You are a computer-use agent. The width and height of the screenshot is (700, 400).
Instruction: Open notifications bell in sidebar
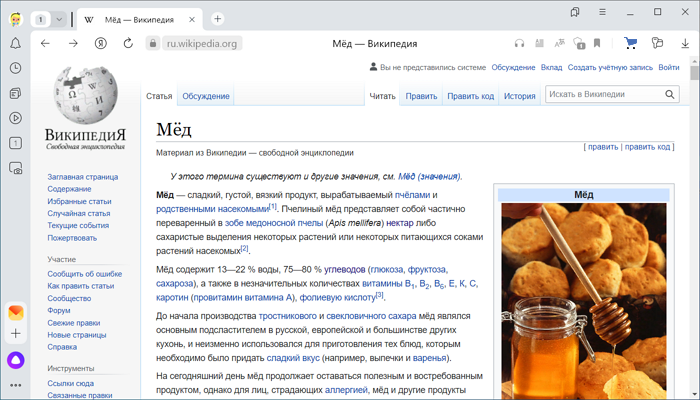point(15,43)
